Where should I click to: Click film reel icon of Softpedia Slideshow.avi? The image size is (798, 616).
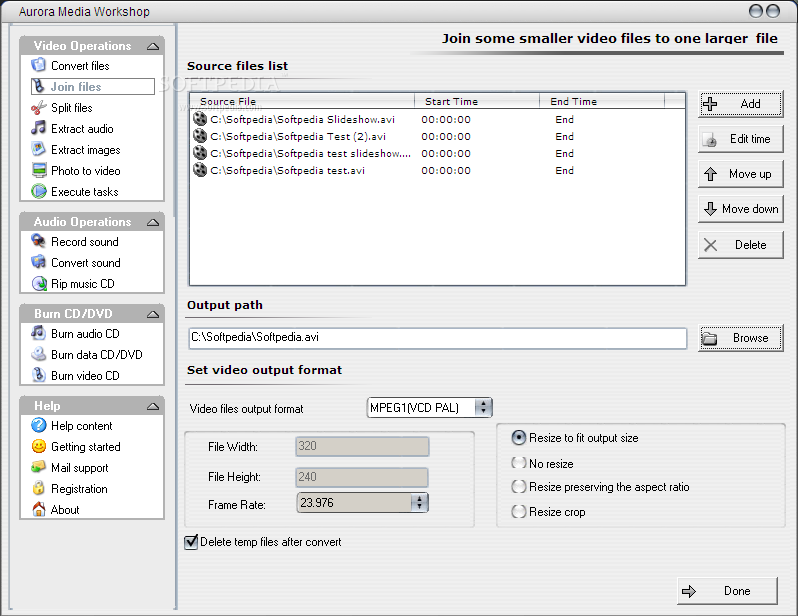[200, 119]
